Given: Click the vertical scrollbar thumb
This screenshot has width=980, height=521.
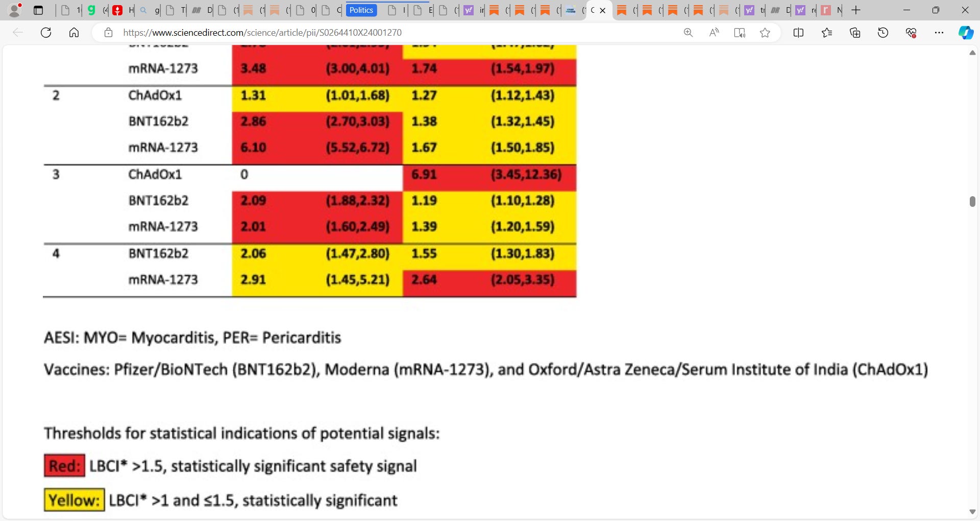Looking at the screenshot, I should click(972, 201).
